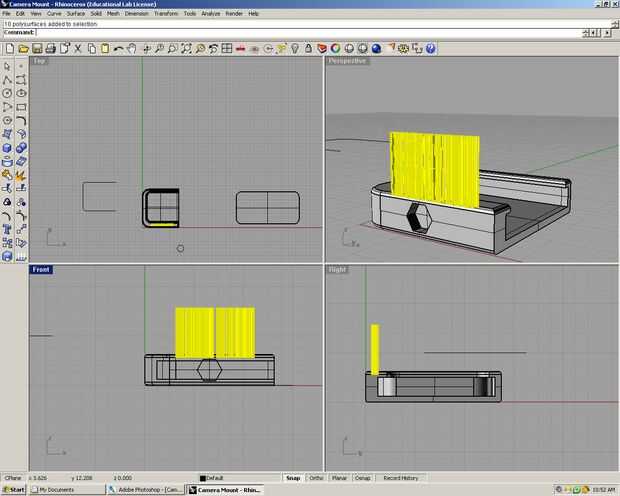Select the Trim scissors tool in left toolbar
Viewport: 620px width, 496px height.
[x=7, y=189]
